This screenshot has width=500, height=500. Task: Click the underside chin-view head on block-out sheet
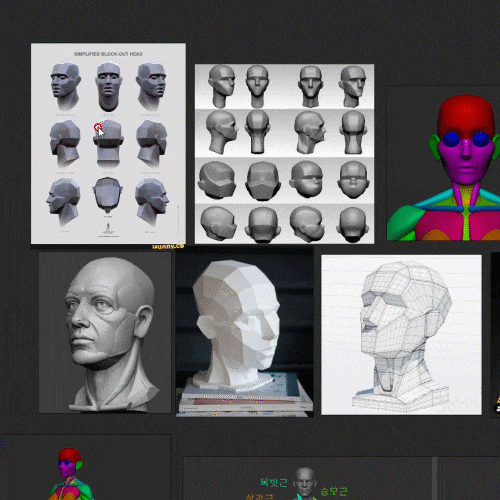(108, 195)
